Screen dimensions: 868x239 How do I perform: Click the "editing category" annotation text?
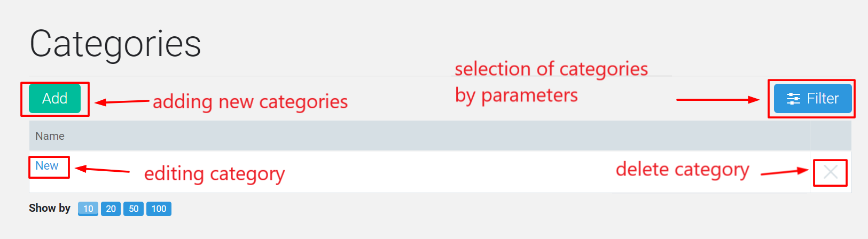(x=215, y=174)
